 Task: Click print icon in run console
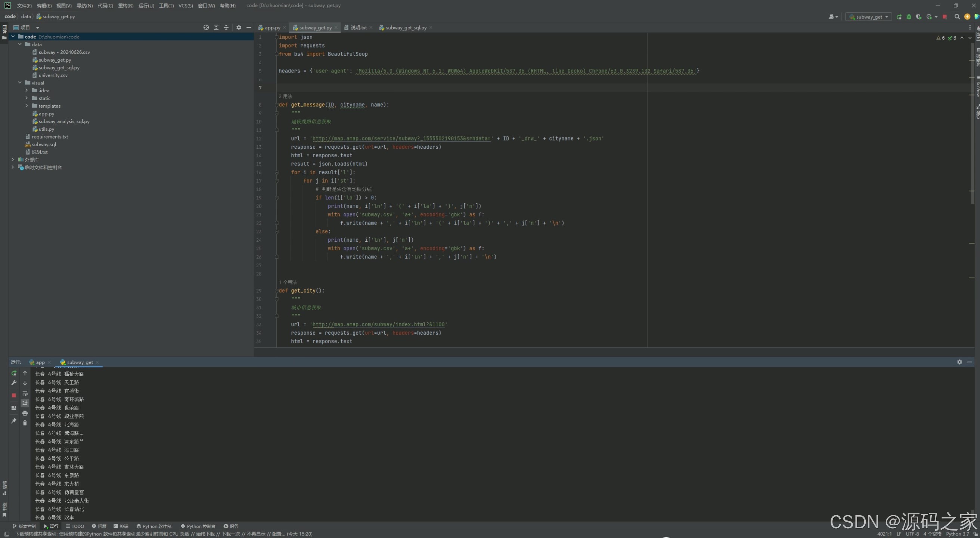[25, 413]
